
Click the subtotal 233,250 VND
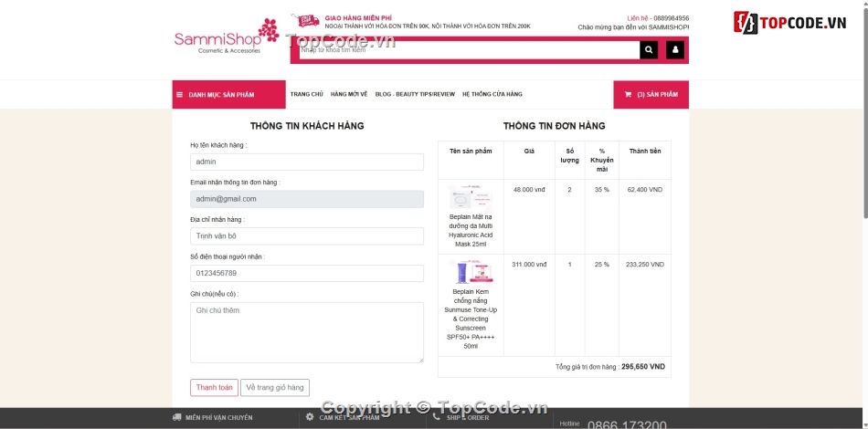(x=645, y=265)
